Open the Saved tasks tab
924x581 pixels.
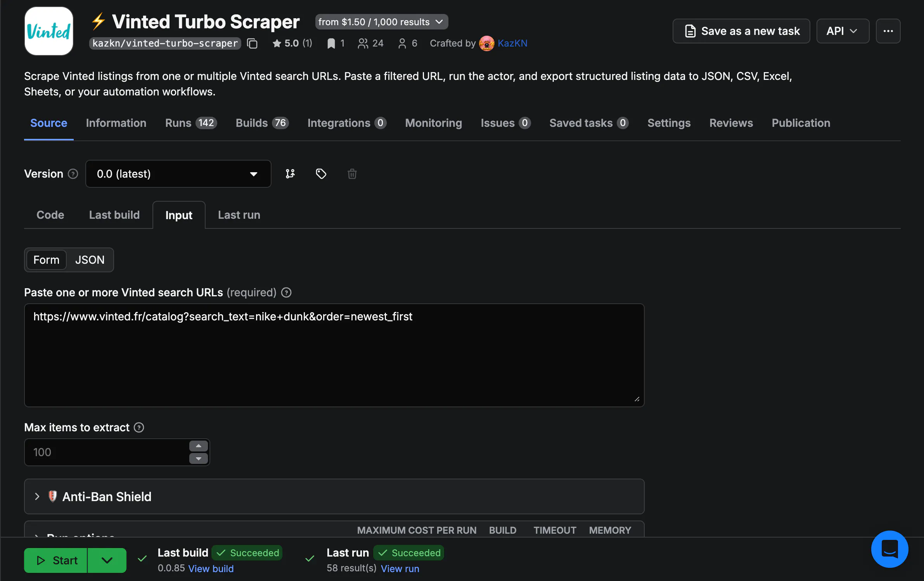pos(589,123)
